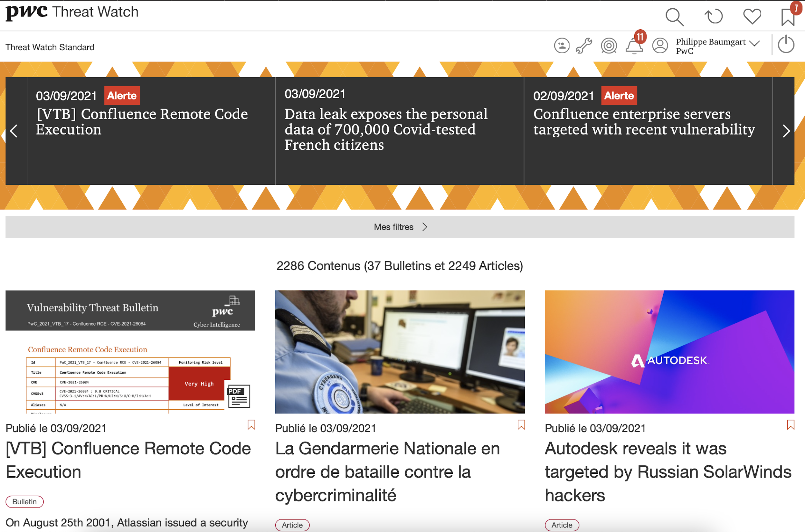Open Data leak 700,000 Covid-tested headline
805x532 pixels.
(386, 129)
